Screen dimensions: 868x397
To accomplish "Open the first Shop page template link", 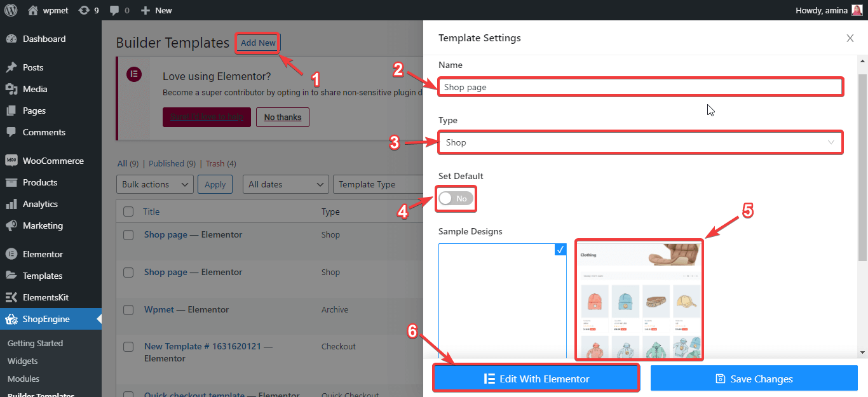I will pyautogui.click(x=166, y=234).
